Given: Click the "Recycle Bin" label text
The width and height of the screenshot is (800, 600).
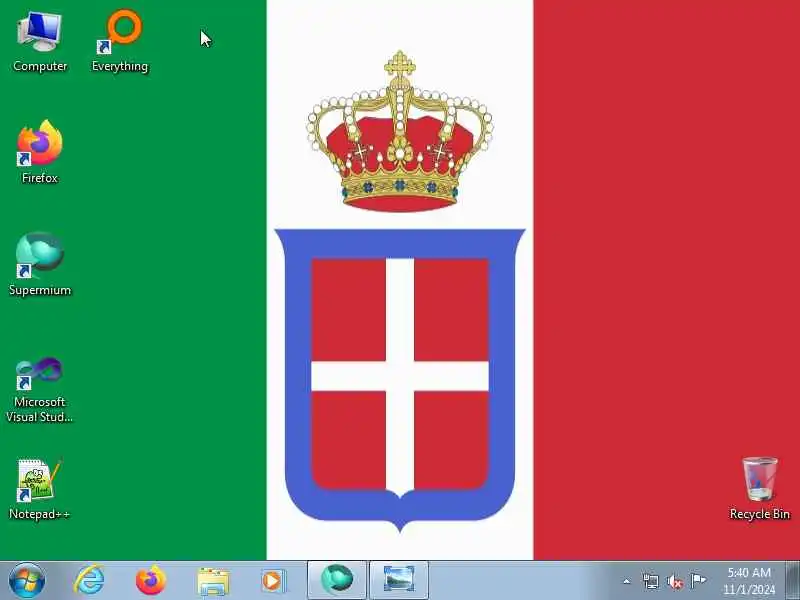Looking at the screenshot, I should [760, 514].
